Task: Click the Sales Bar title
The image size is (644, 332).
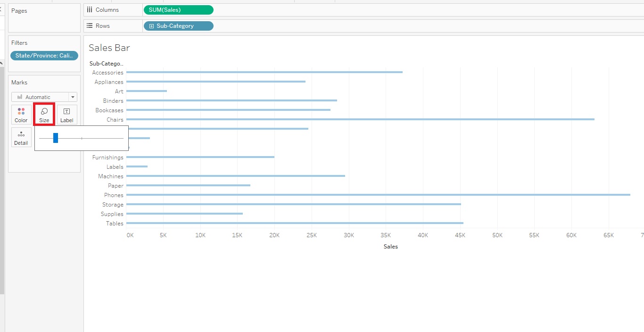Action: click(109, 48)
